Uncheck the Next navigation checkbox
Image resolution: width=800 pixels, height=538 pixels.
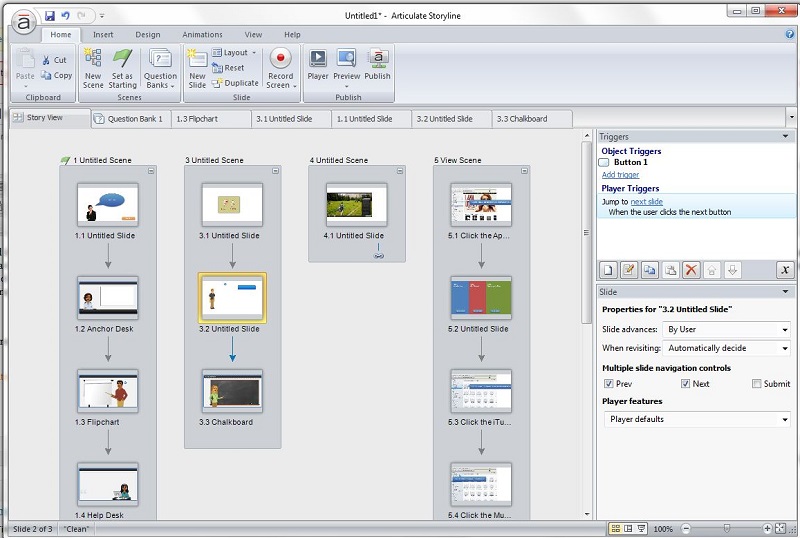(x=683, y=384)
